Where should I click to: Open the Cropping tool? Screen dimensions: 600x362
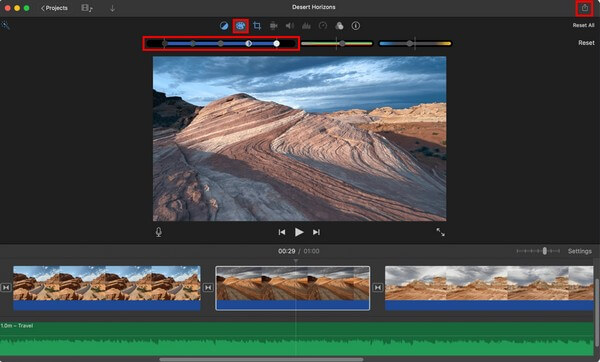(x=257, y=26)
